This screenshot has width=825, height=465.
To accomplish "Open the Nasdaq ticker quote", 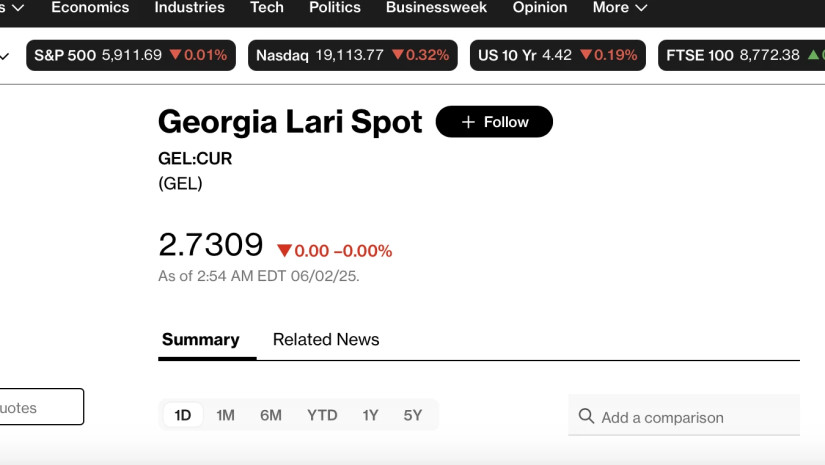I will click(352, 55).
